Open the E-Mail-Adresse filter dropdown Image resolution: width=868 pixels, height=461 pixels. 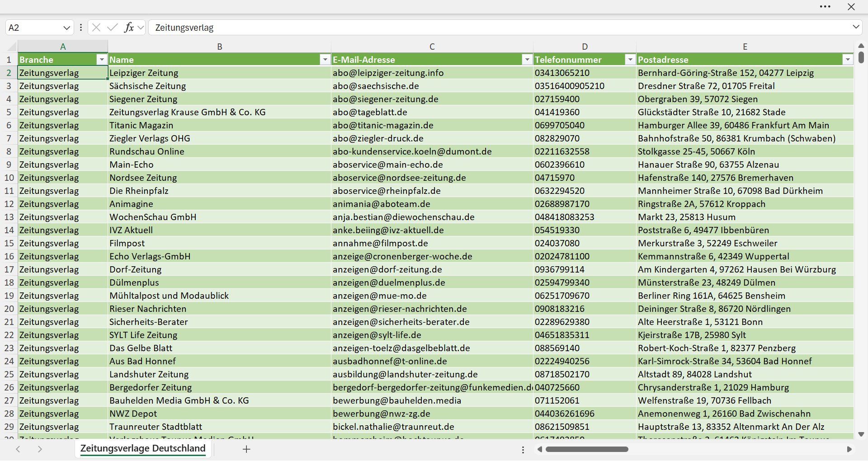pos(527,60)
